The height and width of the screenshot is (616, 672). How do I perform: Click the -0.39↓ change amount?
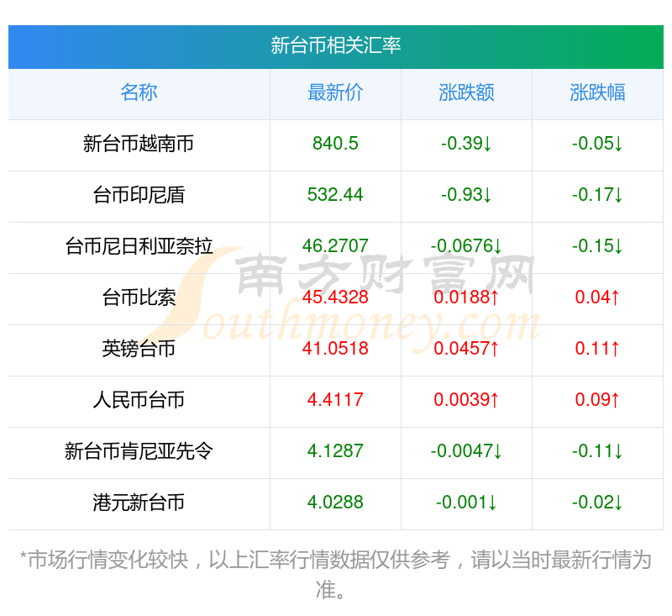pyautogui.click(x=466, y=144)
